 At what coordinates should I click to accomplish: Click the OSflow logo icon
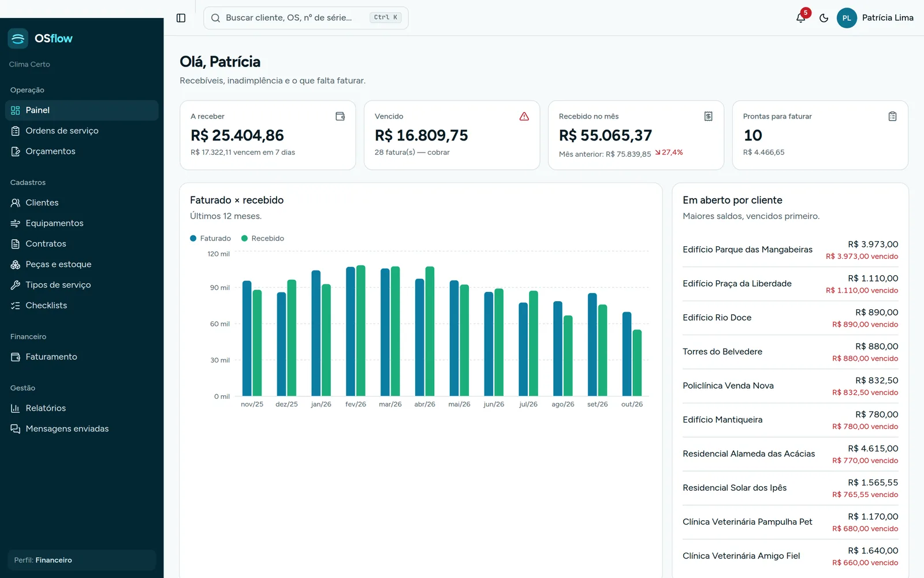point(18,39)
